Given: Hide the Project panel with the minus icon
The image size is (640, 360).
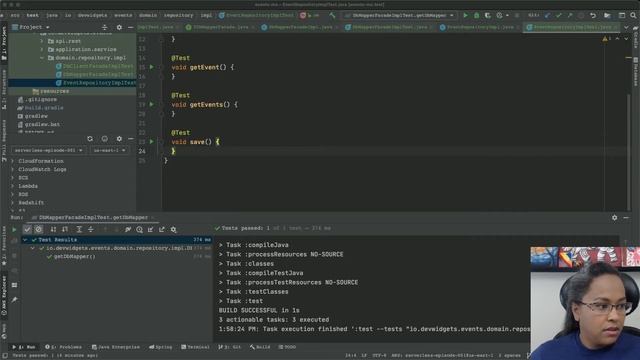Looking at the screenshot, I should 130,27.
